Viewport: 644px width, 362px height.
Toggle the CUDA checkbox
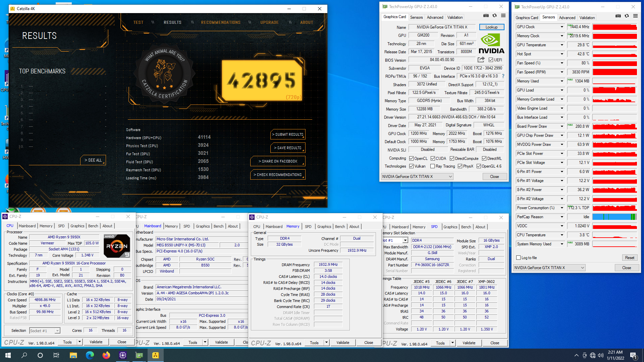coord(433,159)
